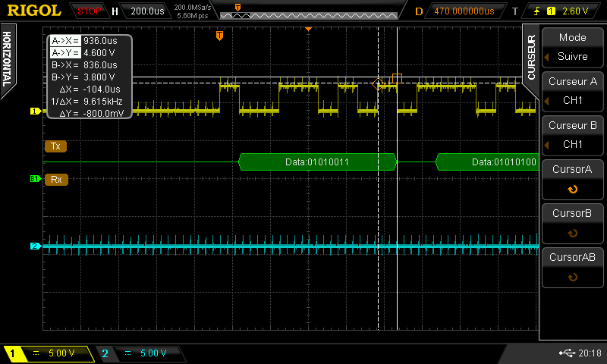Viewport: 607px width, 364px height.
Task: Click the 5.60M pts memory depth readout
Action: tap(193, 16)
